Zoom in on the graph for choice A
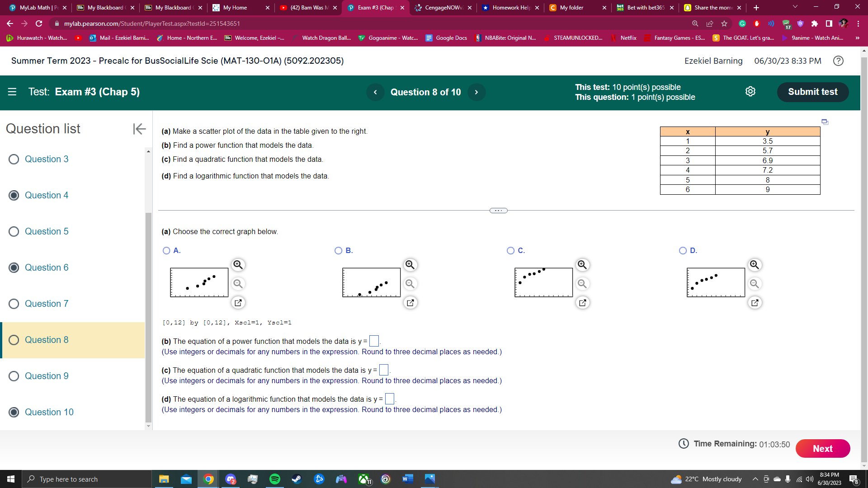 pyautogui.click(x=238, y=265)
